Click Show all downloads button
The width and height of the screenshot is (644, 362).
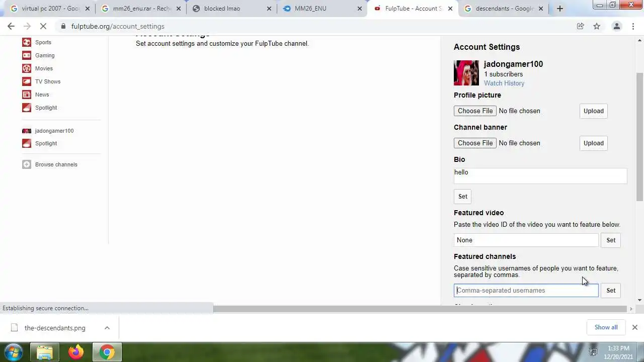click(x=606, y=327)
